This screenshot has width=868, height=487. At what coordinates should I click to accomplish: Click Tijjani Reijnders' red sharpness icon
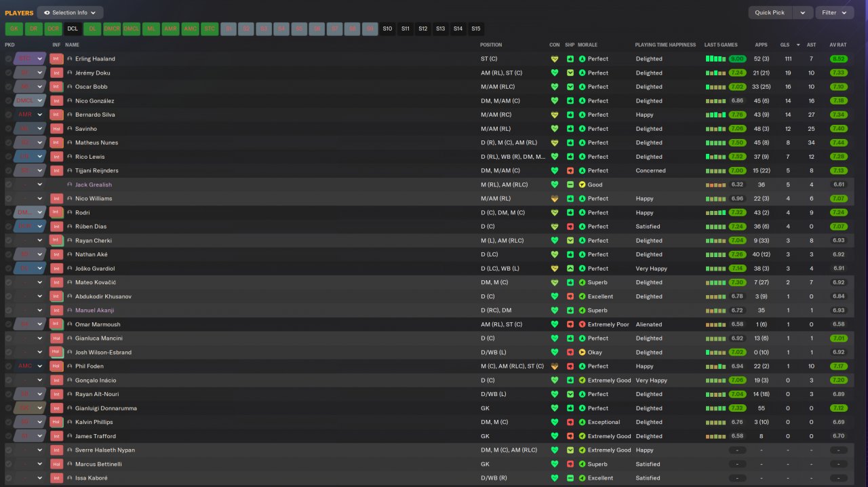(570, 171)
